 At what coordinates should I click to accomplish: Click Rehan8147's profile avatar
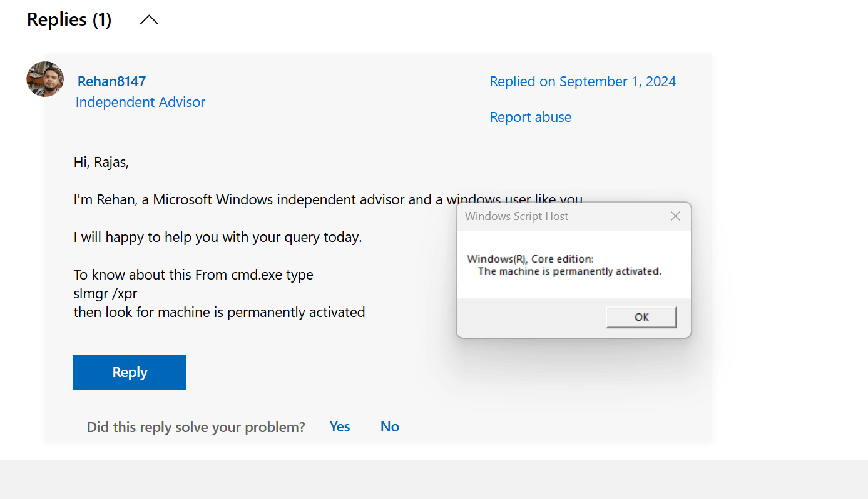click(x=44, y=79)
